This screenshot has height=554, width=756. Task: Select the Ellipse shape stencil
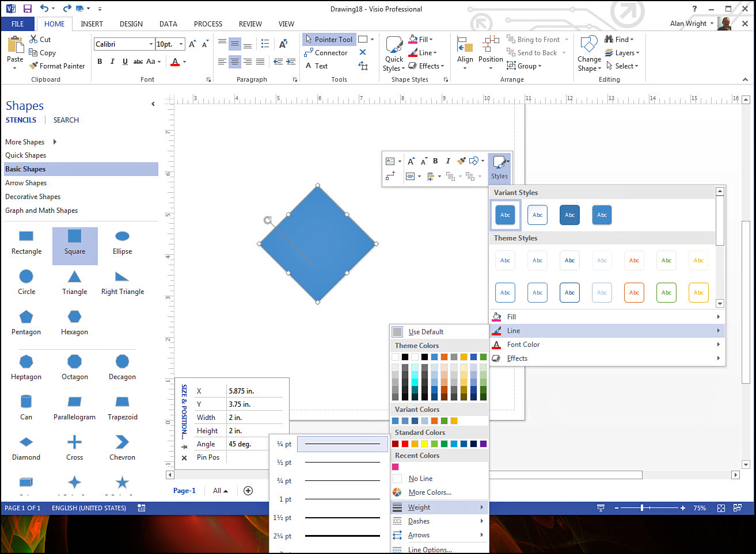[x=122, y=242]
